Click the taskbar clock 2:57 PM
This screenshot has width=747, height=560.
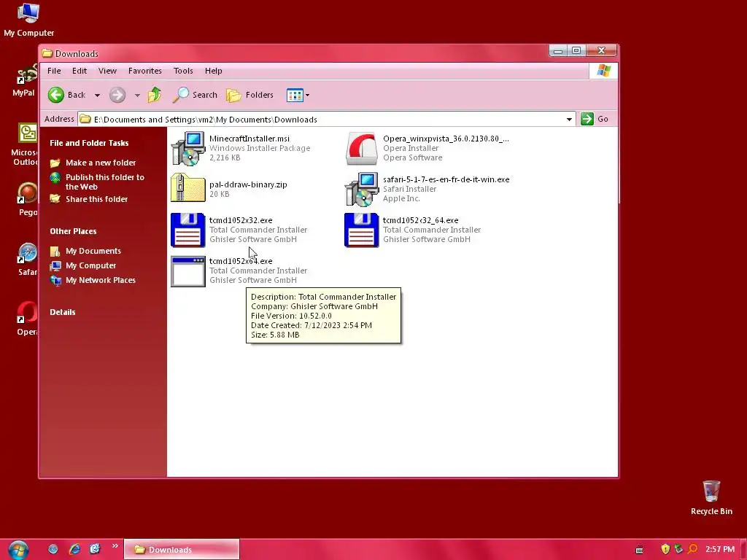(720, 549)
